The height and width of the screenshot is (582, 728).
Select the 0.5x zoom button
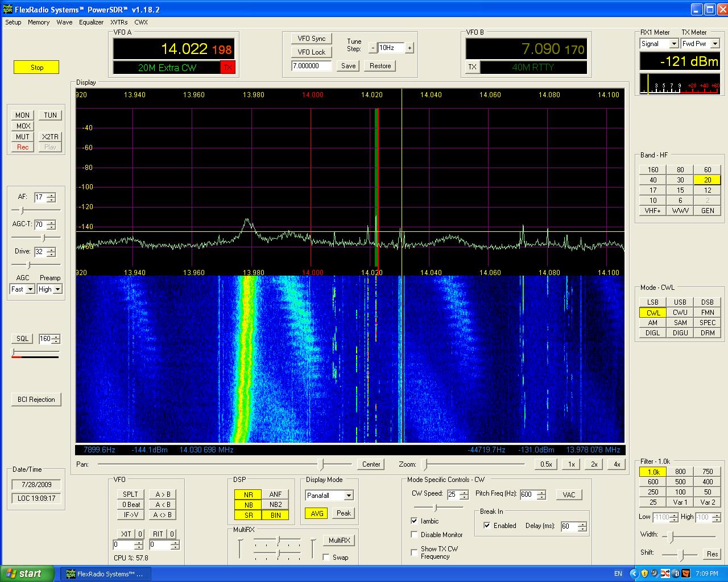[546, 464]
